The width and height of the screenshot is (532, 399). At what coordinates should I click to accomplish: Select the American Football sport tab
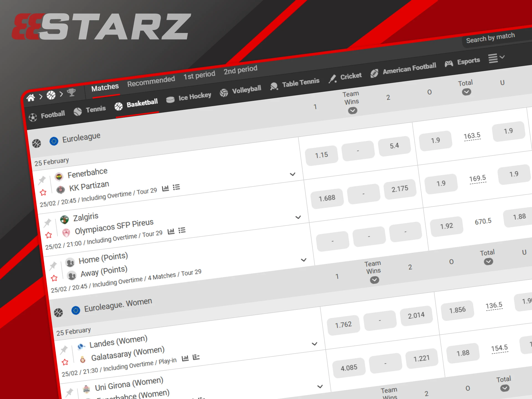pyautogui.click(x=403, y=70)
